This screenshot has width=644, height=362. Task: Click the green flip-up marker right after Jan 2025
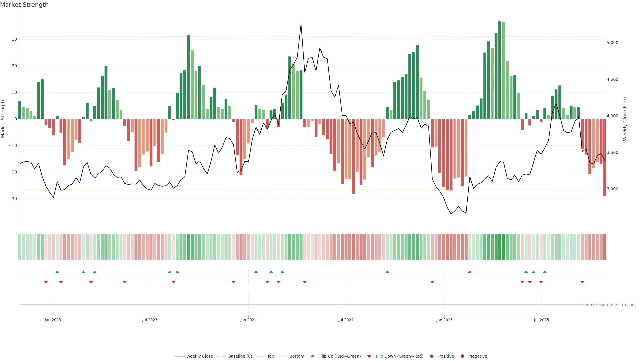click(470, 272)
